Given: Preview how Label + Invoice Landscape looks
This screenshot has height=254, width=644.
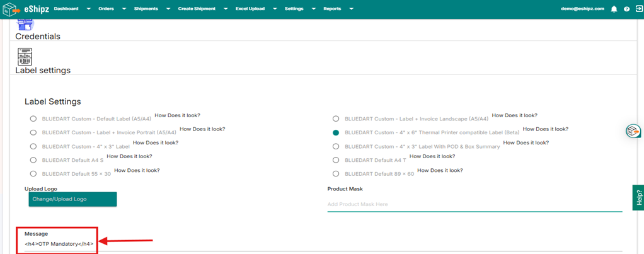Looking at the screenshot, I should pyautogui.click(x=515, y=115).
